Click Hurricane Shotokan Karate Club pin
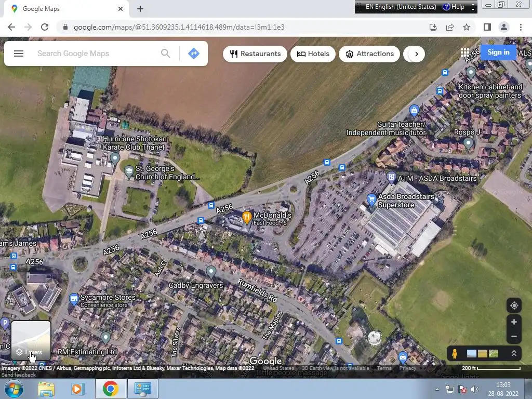532x399 pixels. click(115, 159)
